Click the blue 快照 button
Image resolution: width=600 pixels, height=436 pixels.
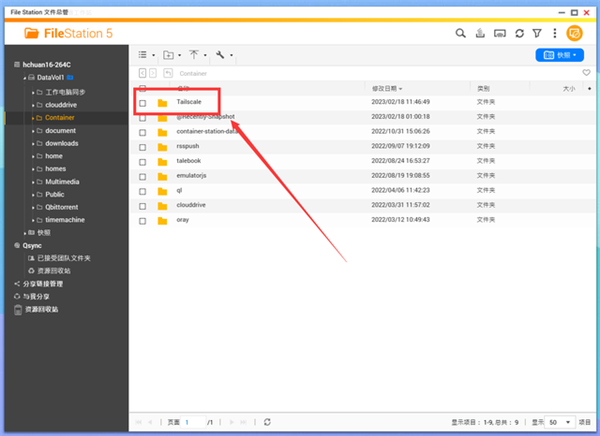[559, 55]
